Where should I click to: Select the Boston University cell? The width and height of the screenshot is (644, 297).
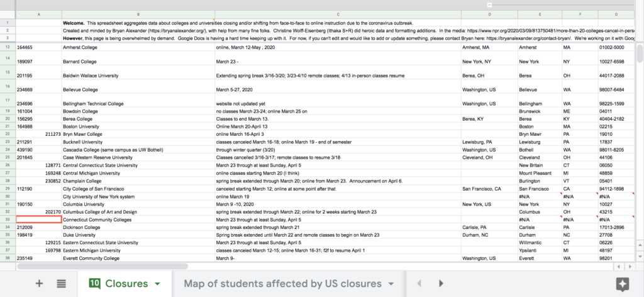[x=138, y=126]
